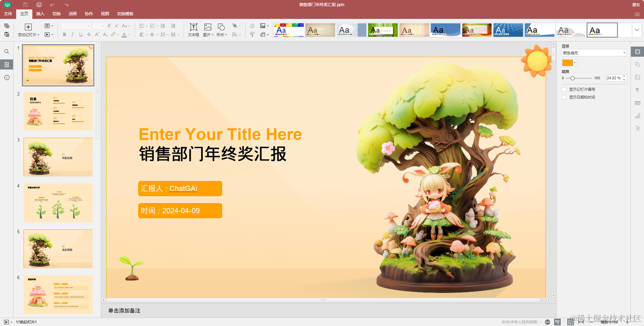Open the 背景 fill type dropdown
Image resolution: width=644 pixels, height=326 pixels.
tap(595, 53)
